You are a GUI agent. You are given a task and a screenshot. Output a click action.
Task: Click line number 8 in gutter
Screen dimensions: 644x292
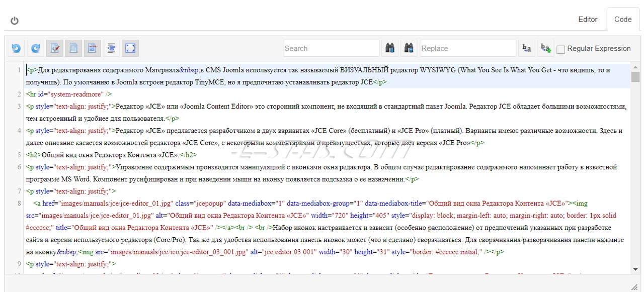19,203
